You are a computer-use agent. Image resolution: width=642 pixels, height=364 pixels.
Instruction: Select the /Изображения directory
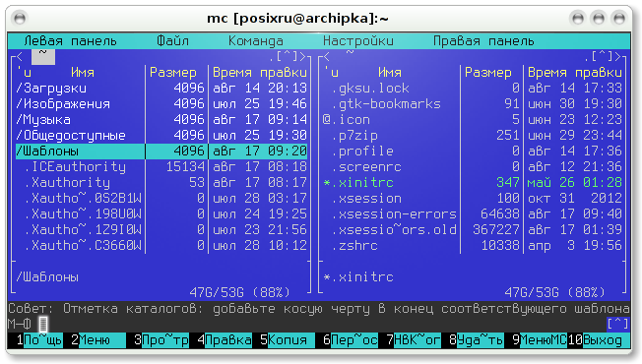click(161, 103)
